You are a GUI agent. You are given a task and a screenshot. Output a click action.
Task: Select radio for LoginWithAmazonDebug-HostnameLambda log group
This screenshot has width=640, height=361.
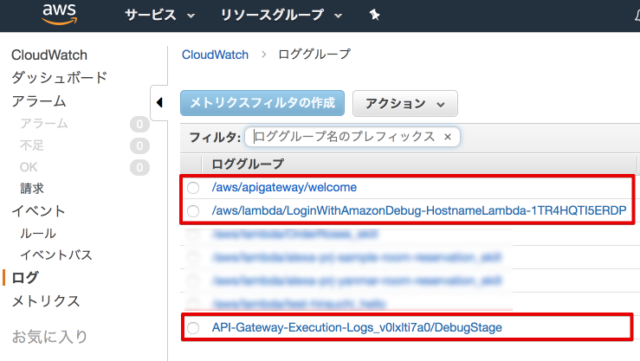193,211
